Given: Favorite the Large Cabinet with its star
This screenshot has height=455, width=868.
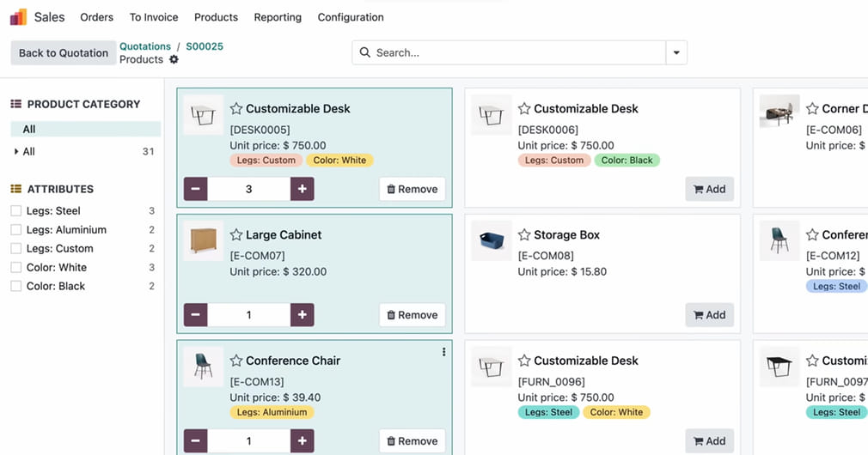Looking at the screenshot, I should tap(236, 235).
